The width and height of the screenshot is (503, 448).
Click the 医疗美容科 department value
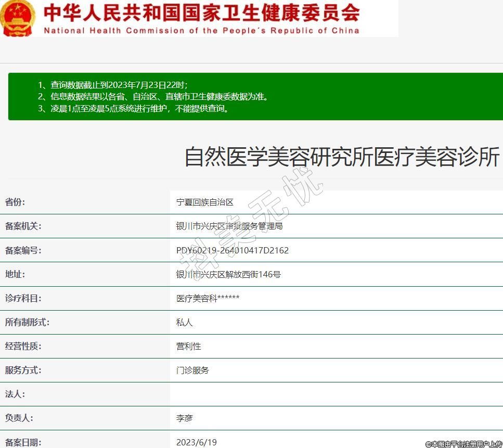coord(208,298)
